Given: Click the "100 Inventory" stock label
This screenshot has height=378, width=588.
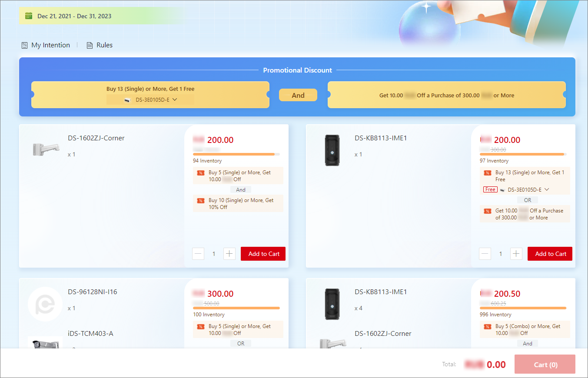Looking at the screenshot, I should (209, 315).
